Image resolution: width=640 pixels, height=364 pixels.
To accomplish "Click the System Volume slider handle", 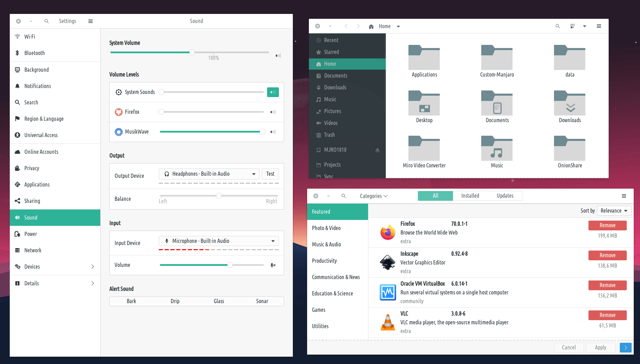I will 192,53.
